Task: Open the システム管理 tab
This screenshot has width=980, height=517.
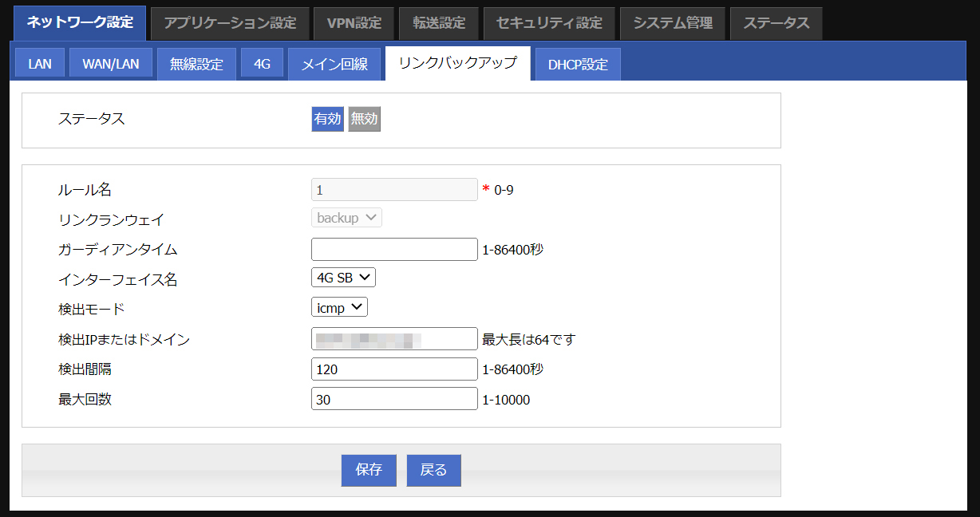Action: pos(673,23)
